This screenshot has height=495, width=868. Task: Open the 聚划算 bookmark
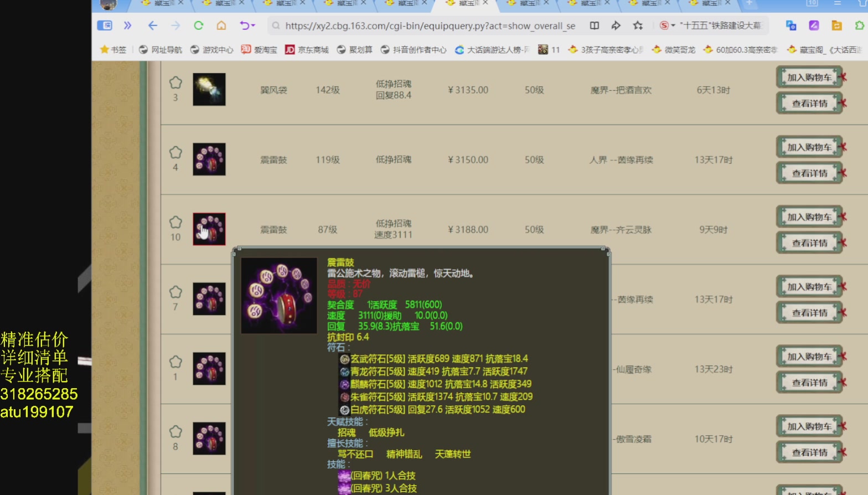[x=354, y=50]
